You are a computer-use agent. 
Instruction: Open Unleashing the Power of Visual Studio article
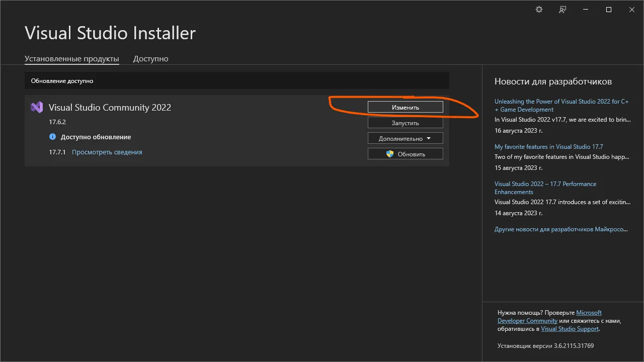coord(561,105)
